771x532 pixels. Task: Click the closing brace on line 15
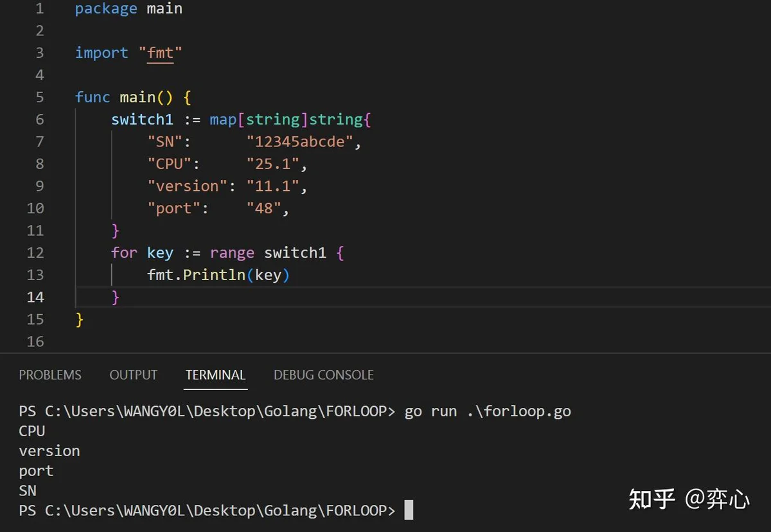point(80,319)
